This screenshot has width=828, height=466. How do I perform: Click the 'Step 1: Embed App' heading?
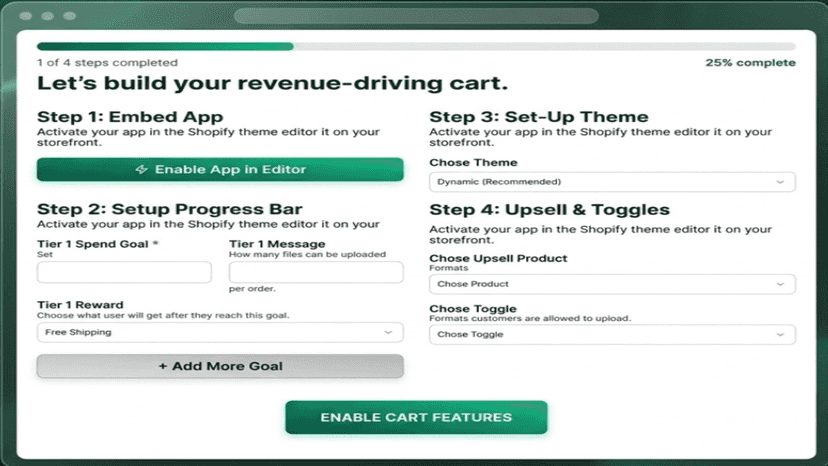point(130,117)
